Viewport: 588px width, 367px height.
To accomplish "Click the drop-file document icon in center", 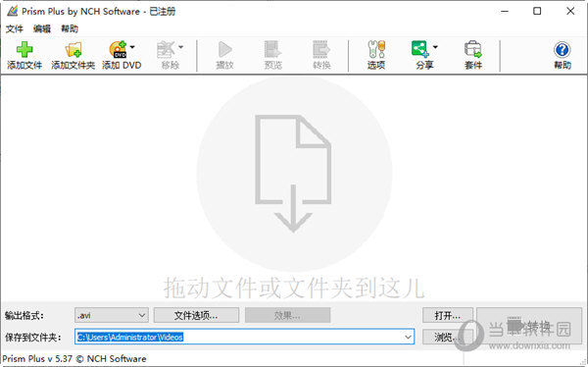I will coord(293,173).
